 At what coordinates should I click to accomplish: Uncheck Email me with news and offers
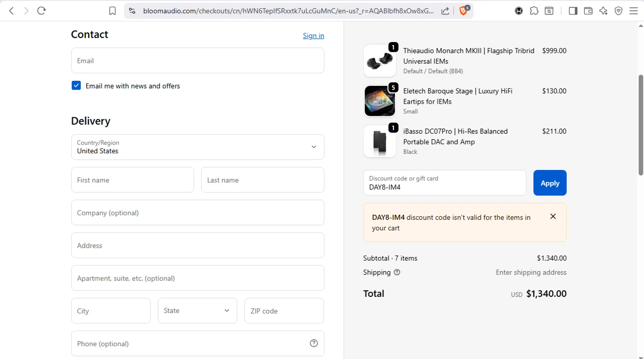click(76, 85)
